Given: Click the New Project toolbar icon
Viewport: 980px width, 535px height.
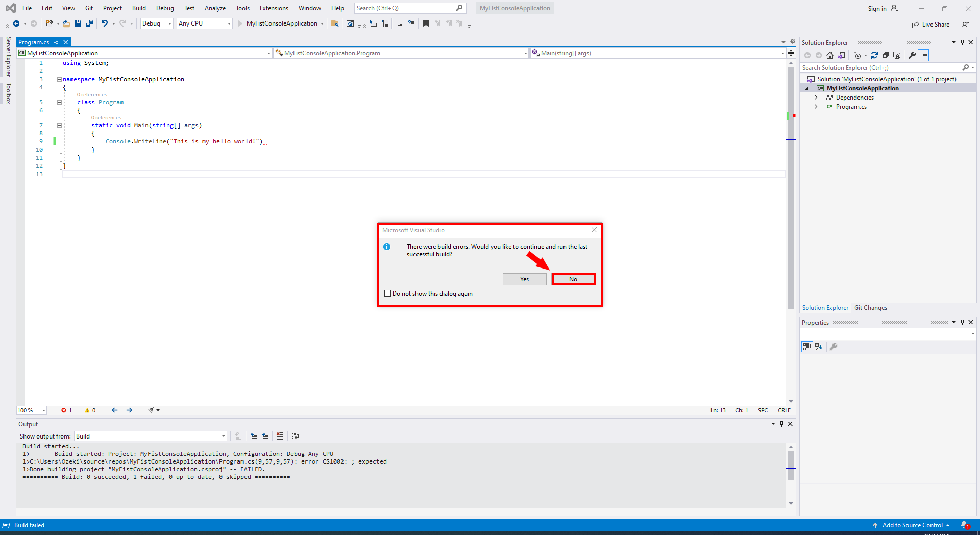Looking at the screenshot, I should click(49, 23).
